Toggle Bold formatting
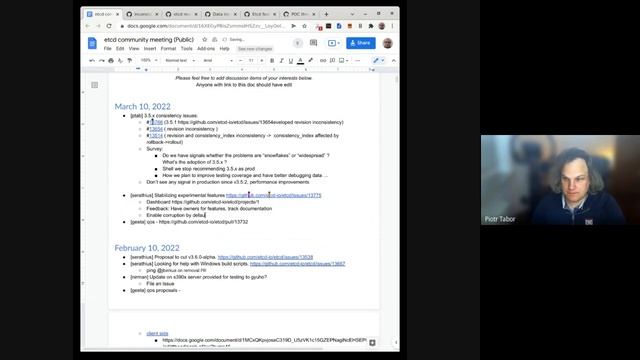Viewport: 640px width, 360px height. coord(272,60)
